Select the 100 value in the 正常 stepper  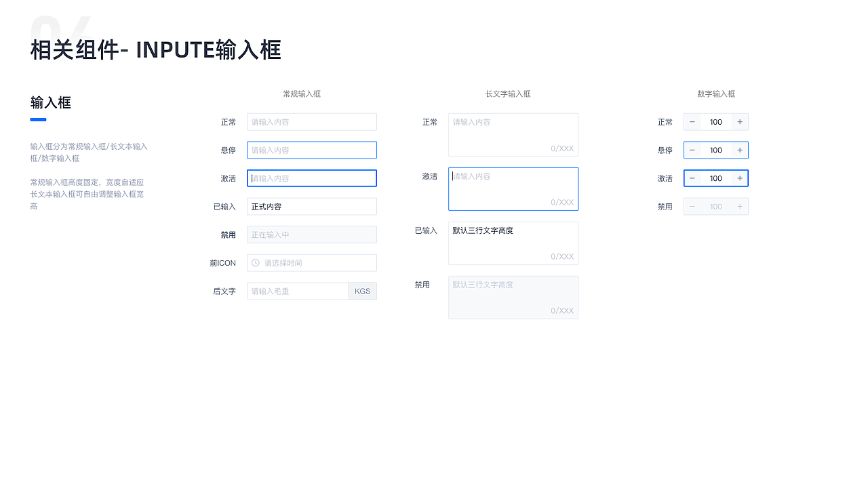715,122
